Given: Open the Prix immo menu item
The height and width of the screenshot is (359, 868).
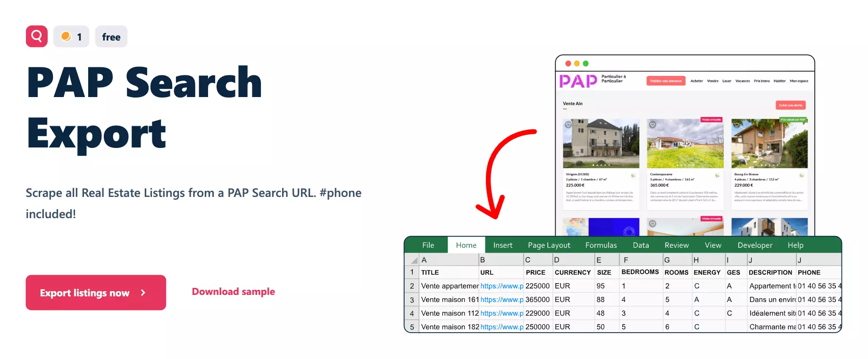Looking at the screenshot, I should point(762,81).
